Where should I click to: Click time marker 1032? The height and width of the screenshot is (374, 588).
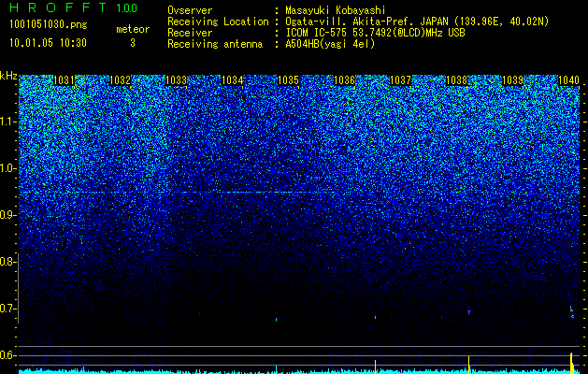pyautogui.click(x=120, y=80)
